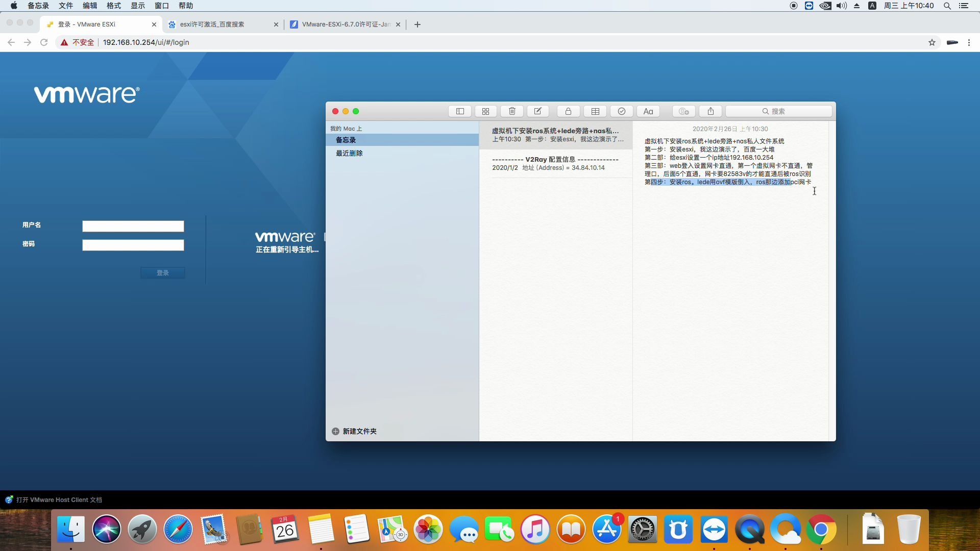Click the Notes search field
980x551 pixels.
click(x=779, y=111)
